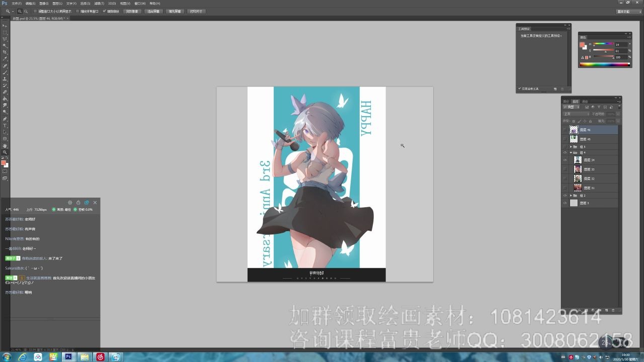Viewport: 644px width, 362px height.
Task: Select the History Brush tool
Action: coord(5,85)
